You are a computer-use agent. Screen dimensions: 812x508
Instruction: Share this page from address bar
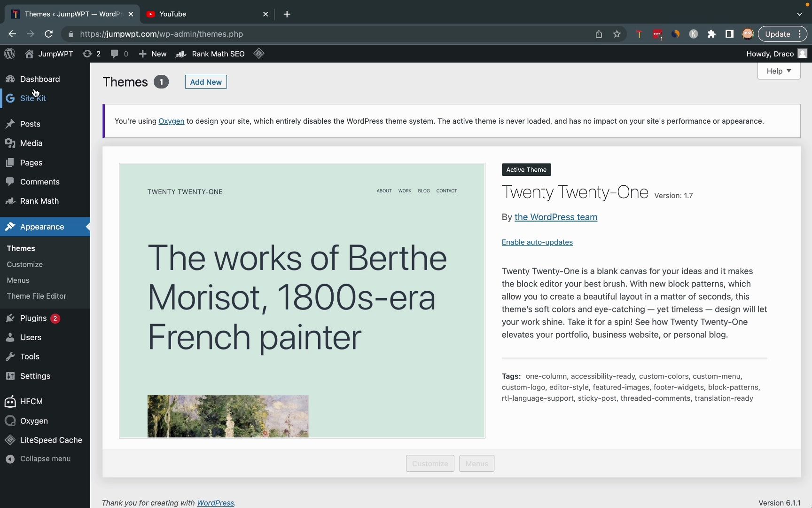pyautogui.click(x=599, y=34)
